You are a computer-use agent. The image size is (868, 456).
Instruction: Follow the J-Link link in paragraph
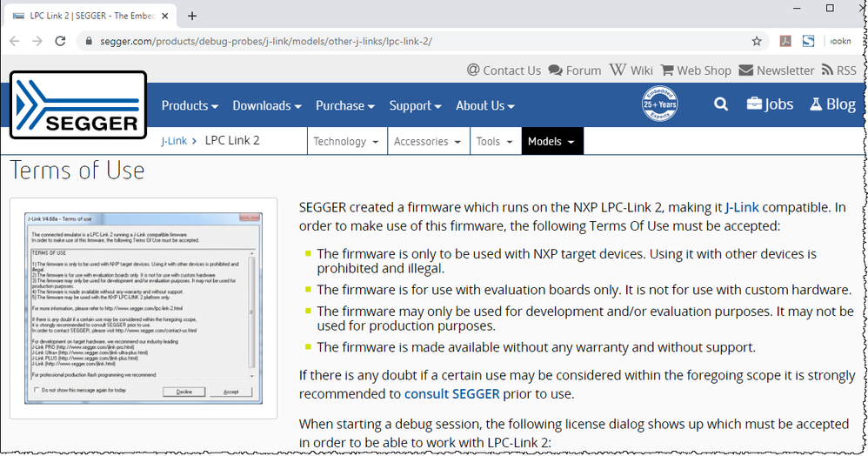pyautogui.click(x=743, y=207)
